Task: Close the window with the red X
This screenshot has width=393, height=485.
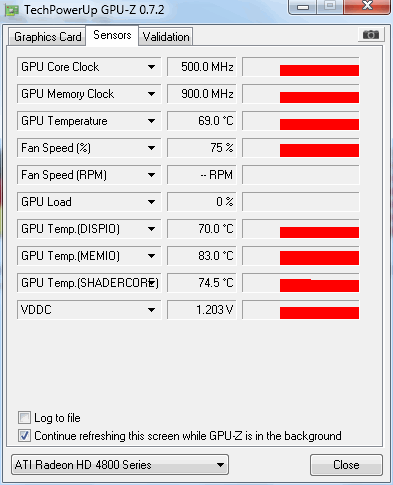Action: [367, 6]
